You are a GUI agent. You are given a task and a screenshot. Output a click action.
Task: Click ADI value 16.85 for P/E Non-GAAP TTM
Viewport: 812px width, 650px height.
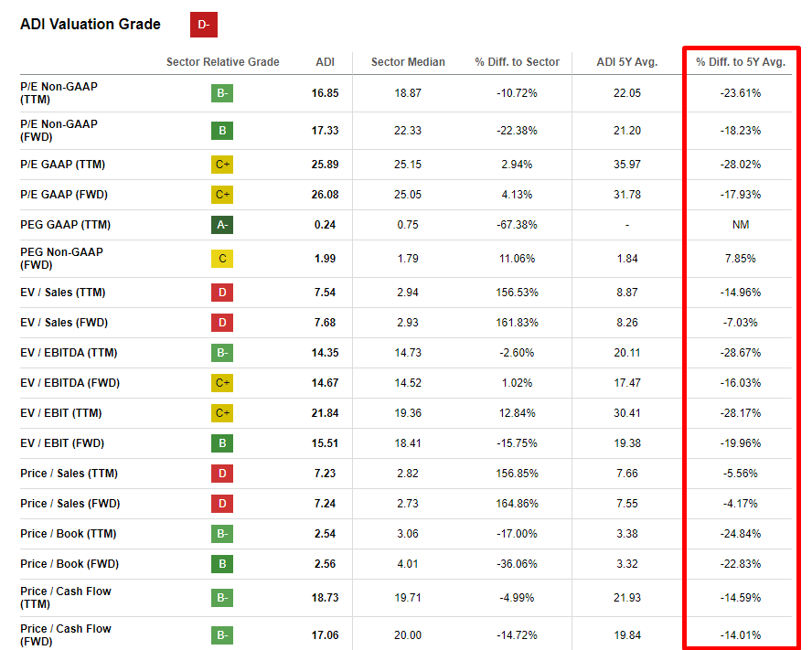(x=326, y=93)
